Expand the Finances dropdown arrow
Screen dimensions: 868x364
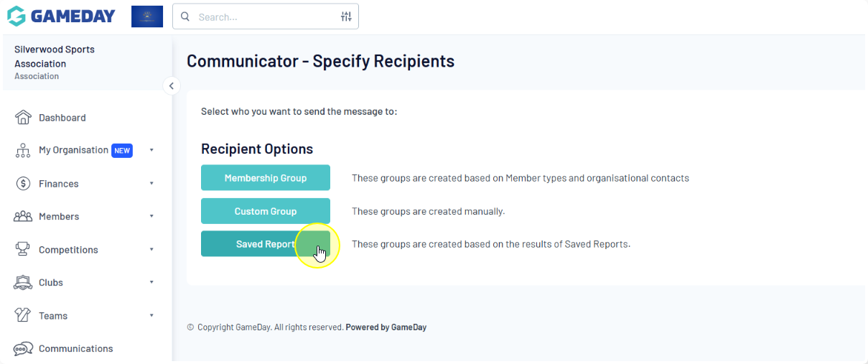click(151, 184)
